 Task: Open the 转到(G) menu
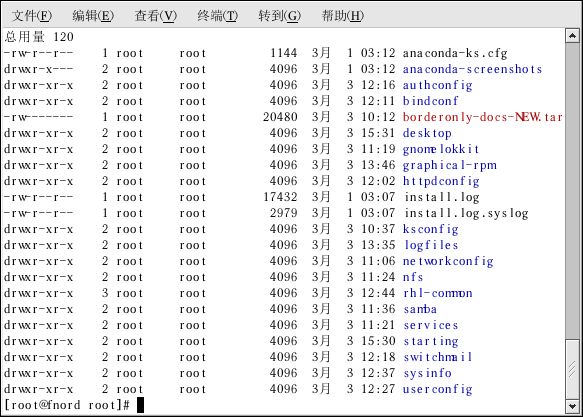(280, 16)
